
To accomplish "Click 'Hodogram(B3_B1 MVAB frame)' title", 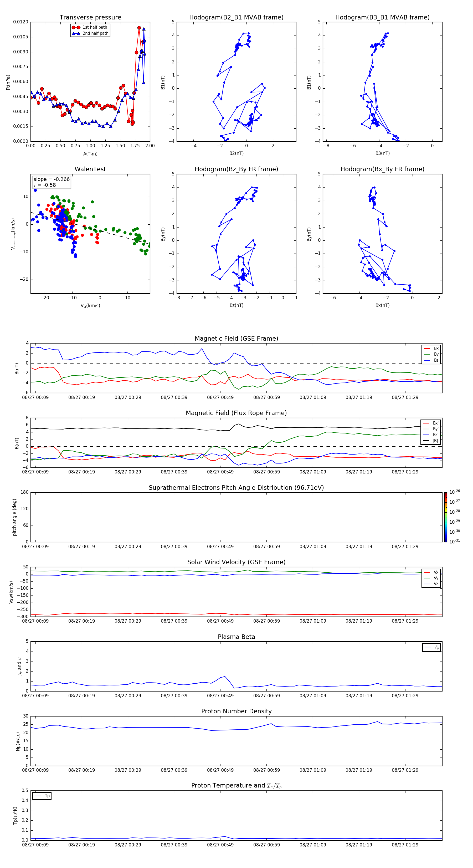I will pyautogui.click(x=382, y=18).
